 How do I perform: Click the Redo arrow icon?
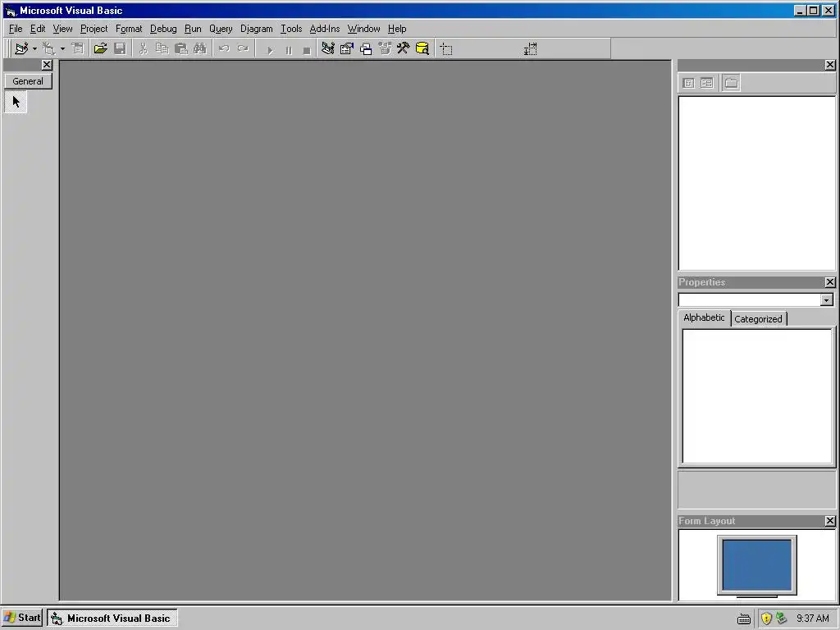coord(243,48)
